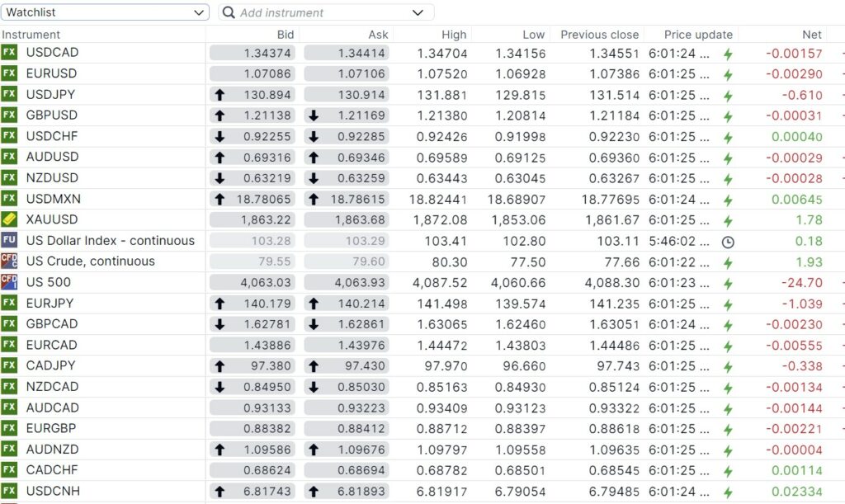Sort by the Bid column header
Screen dimensions: 845x504
(x=285, y=35)
